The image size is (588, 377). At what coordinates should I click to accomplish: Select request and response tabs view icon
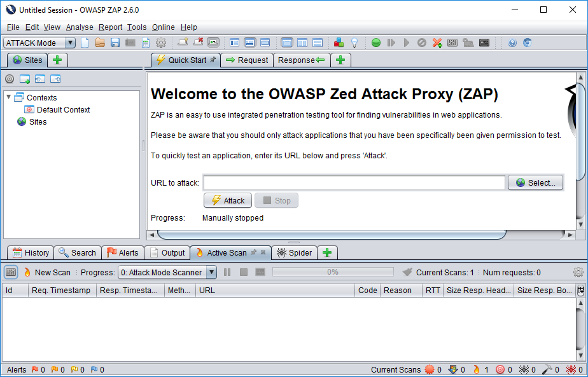287,43
